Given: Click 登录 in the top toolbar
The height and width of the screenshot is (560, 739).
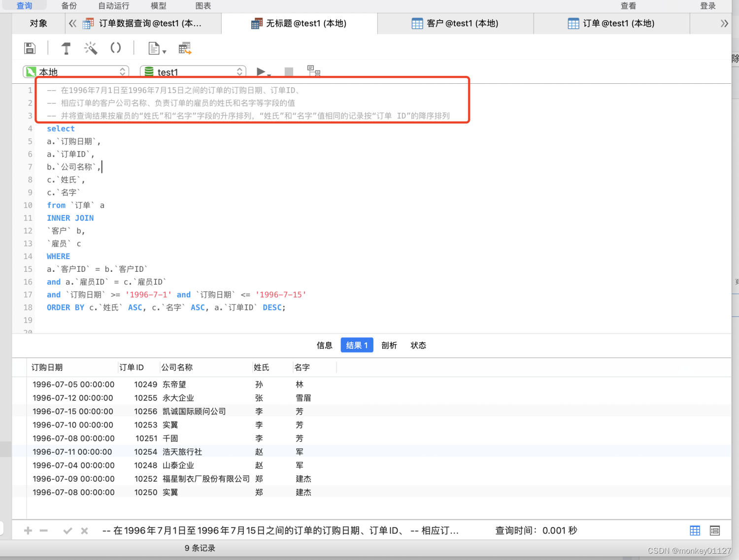Looking at the screenshot, I should [708, 5].
